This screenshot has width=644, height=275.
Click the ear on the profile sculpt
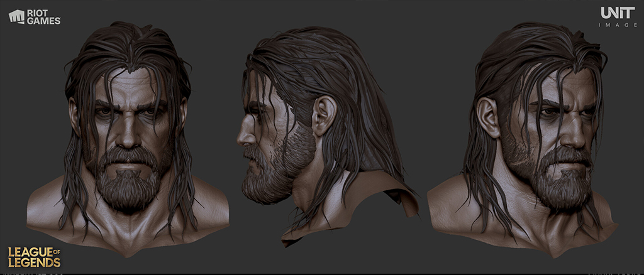point(324,116)
